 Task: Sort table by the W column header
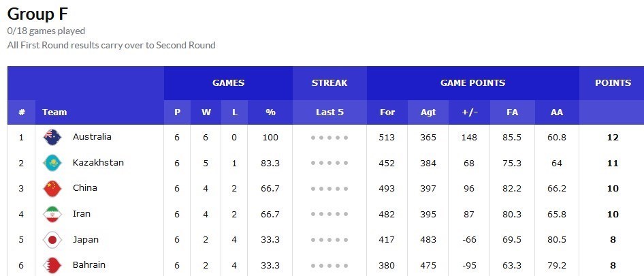click(206, 112)
